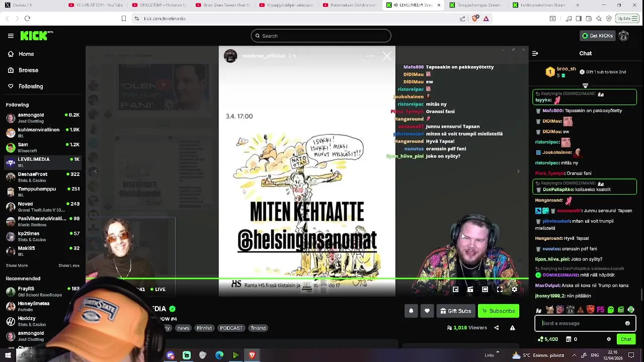This screenshot has width=644, height=362.
Task: Open the FrayRS recommended channel
Action: [x=42, y=292]
